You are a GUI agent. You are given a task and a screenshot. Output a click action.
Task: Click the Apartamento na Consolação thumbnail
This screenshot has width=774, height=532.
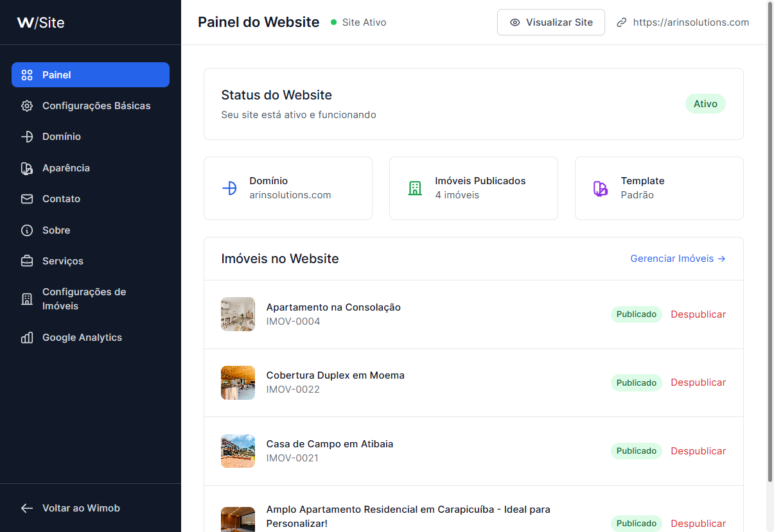pos(238,314)
